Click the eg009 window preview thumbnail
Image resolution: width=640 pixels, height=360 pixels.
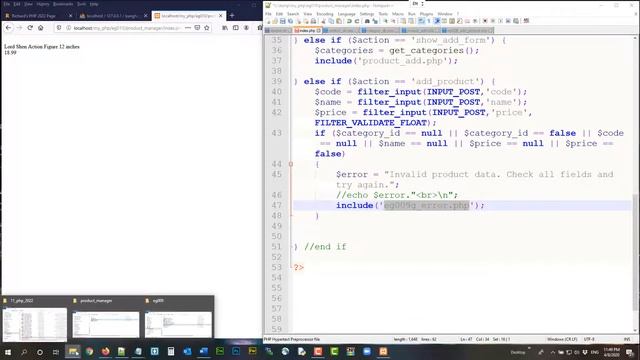(x=178, y=324)
